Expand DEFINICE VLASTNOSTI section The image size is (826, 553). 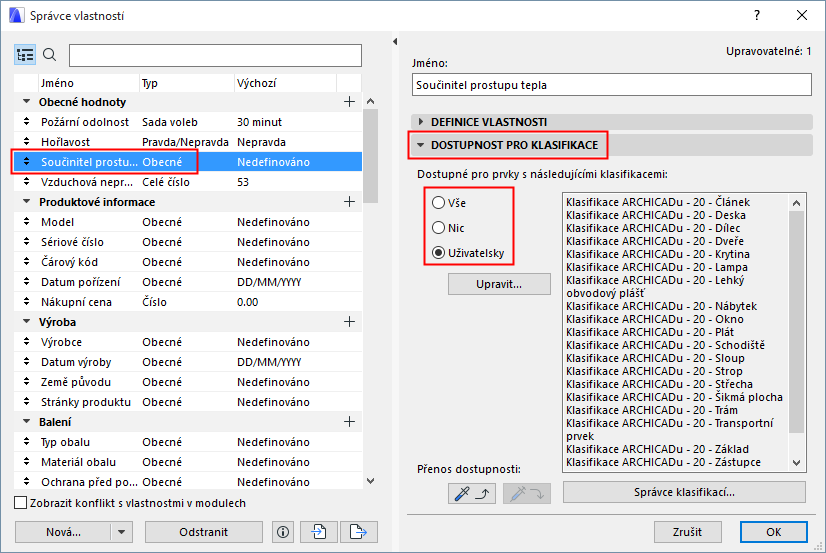tap(421, 122)
